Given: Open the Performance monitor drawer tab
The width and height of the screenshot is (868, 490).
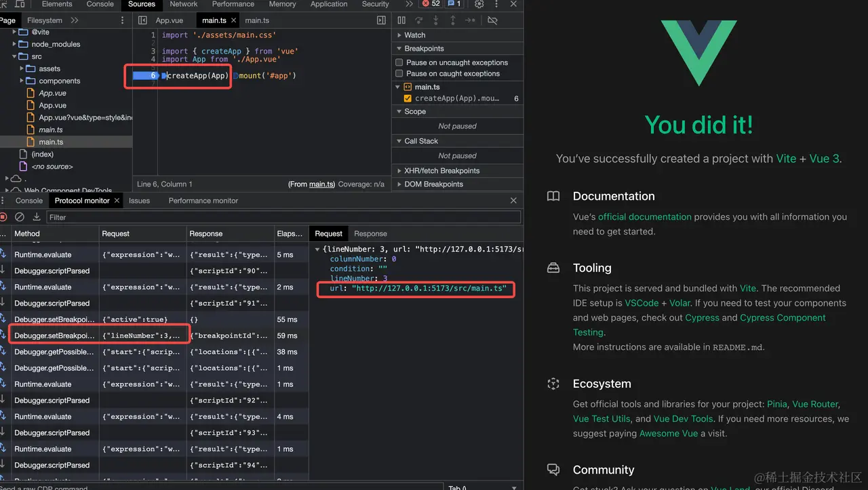Looking at the screenshot, I should tap(203, 201).
